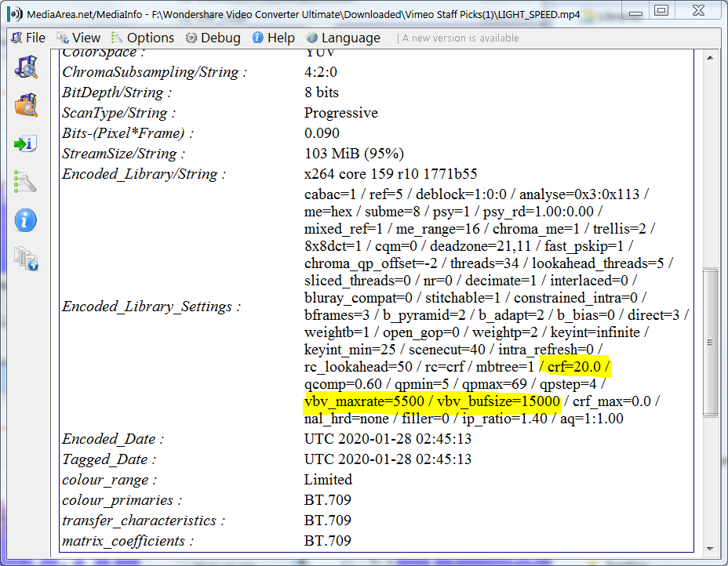Screen dimensions: 728x566
Task: Click the '4:2:0' chroma subsampling value
Action: click(320, 72)
